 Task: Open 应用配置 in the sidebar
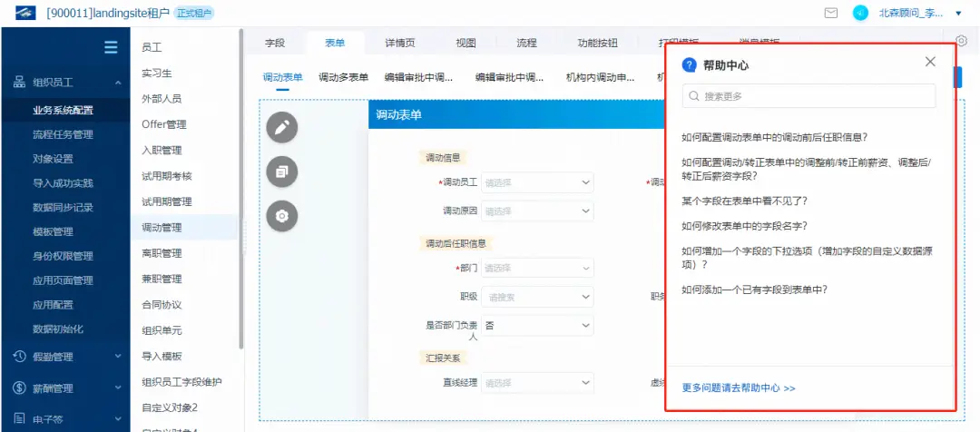54,305
